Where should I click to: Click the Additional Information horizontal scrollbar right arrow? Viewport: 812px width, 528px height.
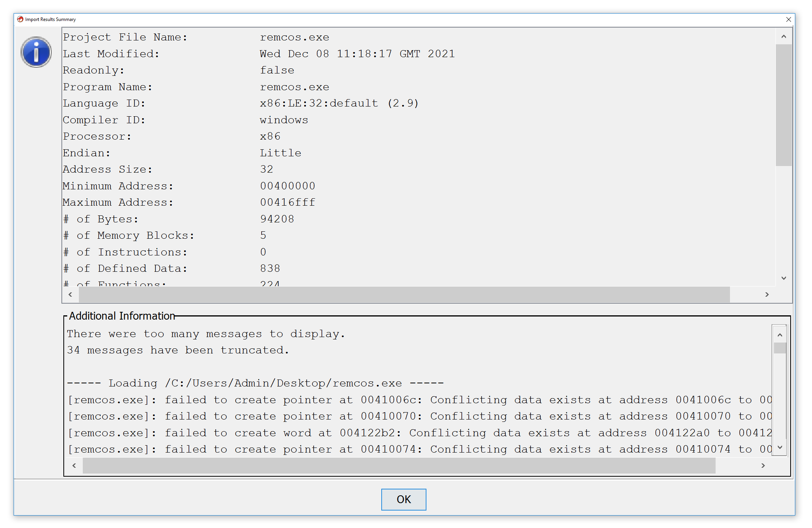(763, 465)
